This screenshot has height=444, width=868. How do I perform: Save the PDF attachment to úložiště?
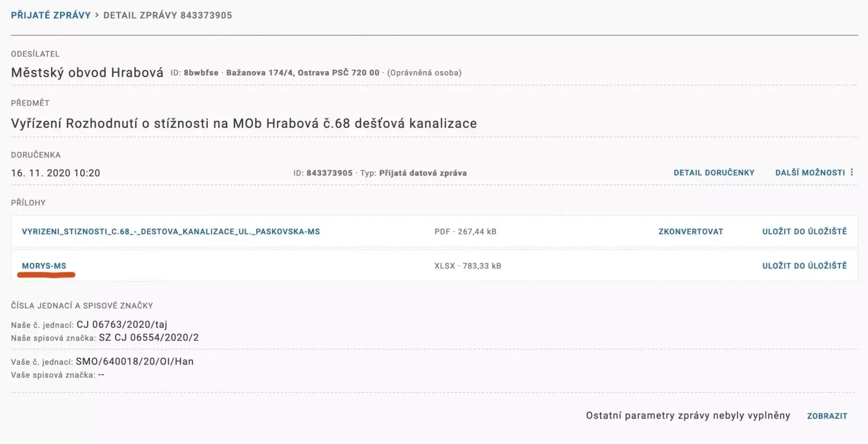point(804,232)
